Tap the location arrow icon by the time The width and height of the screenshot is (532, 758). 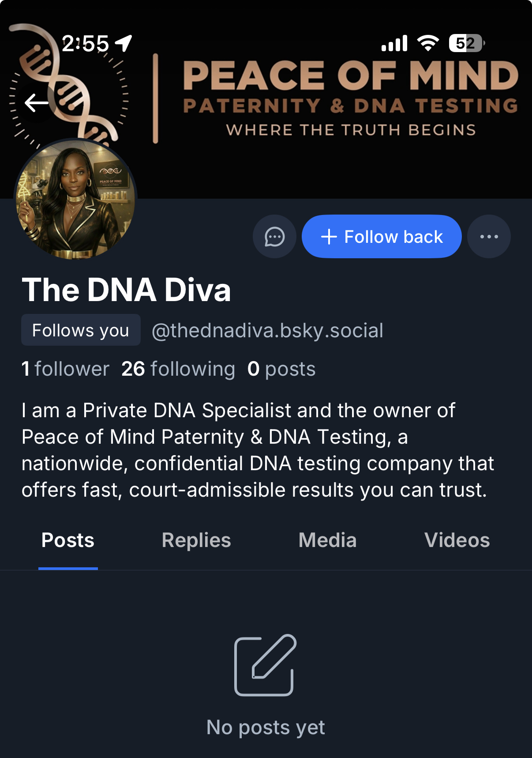click(124, 43)
